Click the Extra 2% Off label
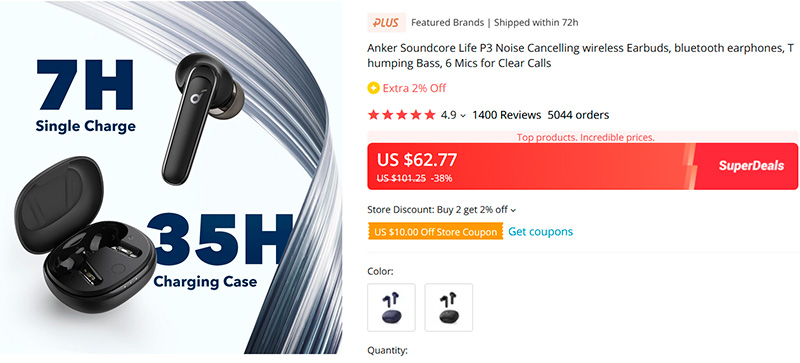 point(414,88)
